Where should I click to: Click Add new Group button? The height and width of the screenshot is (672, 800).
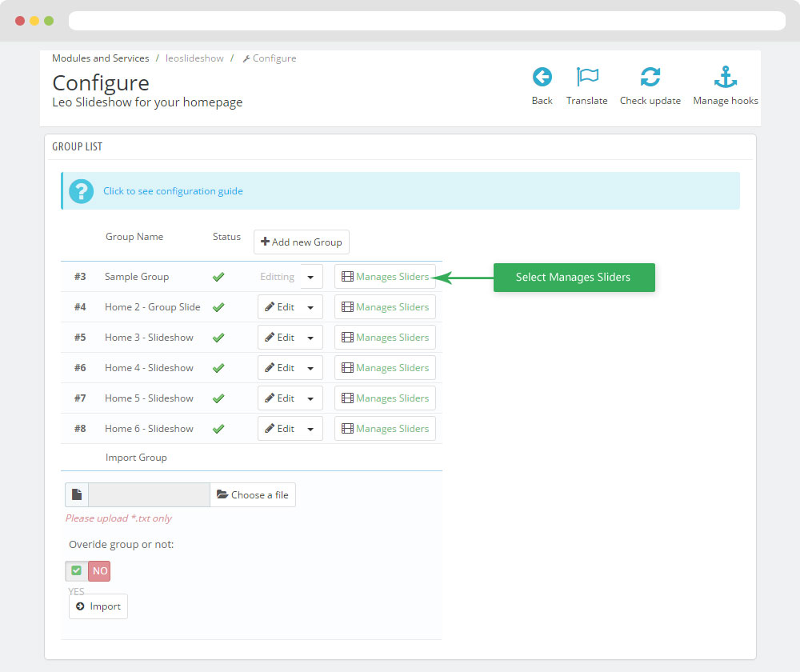pyautogui.click(x=302, y=242)
